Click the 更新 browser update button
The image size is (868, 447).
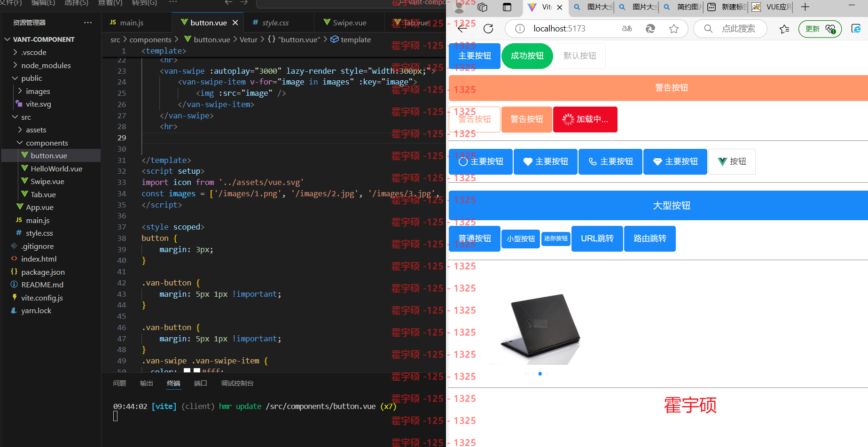tap(820, 29)
